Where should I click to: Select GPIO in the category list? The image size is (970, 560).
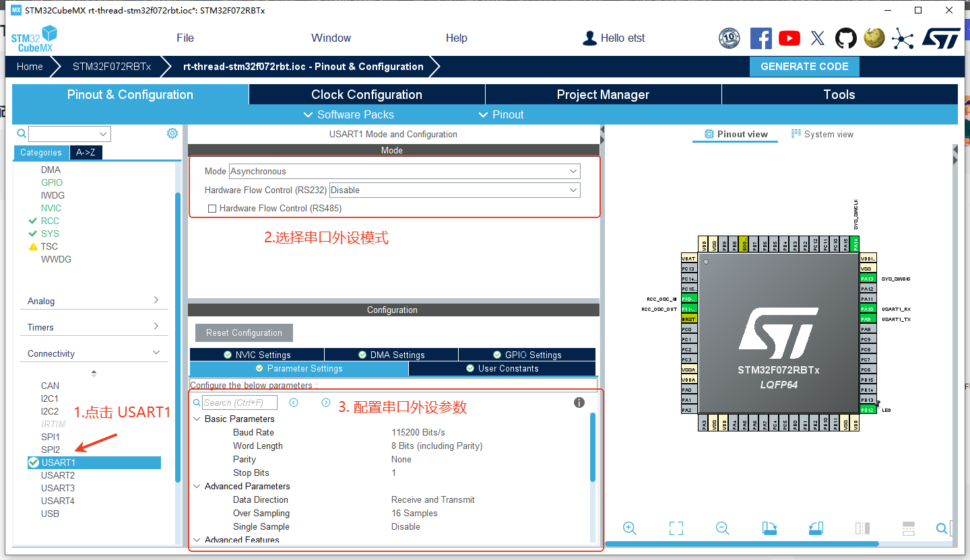52,182
